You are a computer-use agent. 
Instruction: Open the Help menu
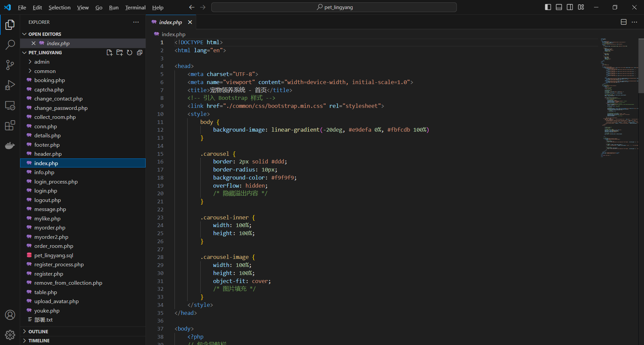[x=158, y=7]
